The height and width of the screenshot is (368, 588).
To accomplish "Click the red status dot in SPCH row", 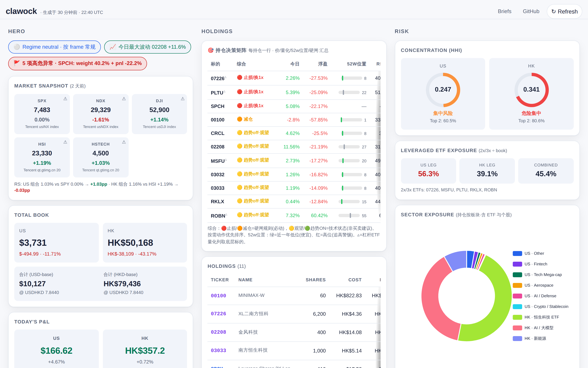I will coord(239,106).
